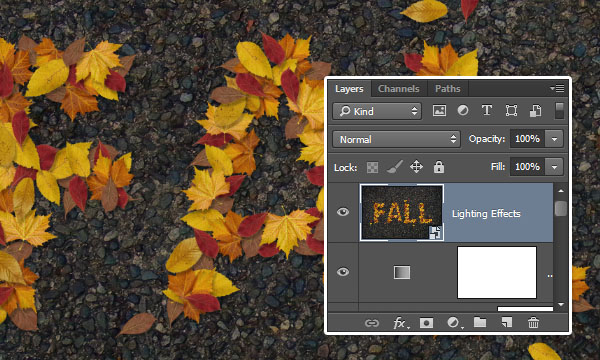Create new fill or adjustment layer
Screen dimensions: 600x360
coord(454,323)
